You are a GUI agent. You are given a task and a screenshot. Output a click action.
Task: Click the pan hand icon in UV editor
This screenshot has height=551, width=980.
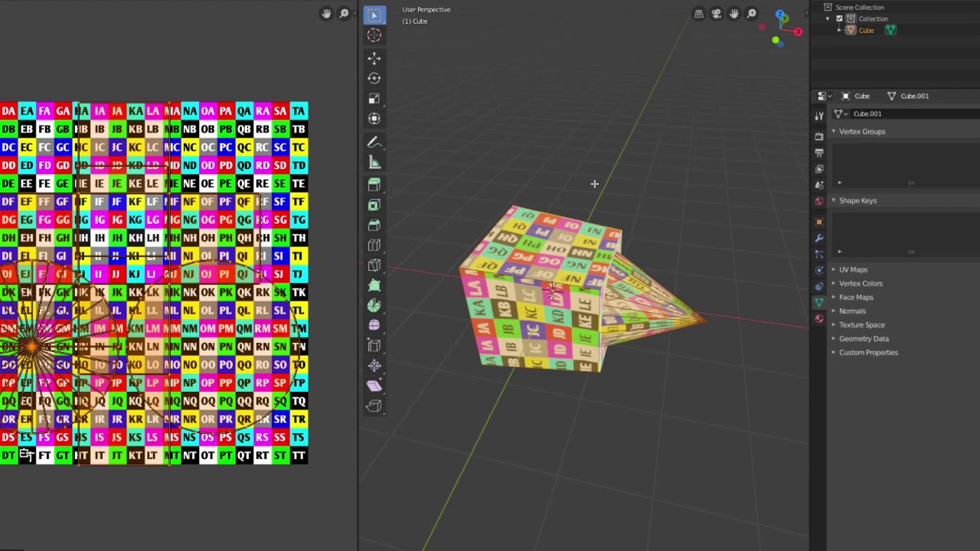[327, 14]
